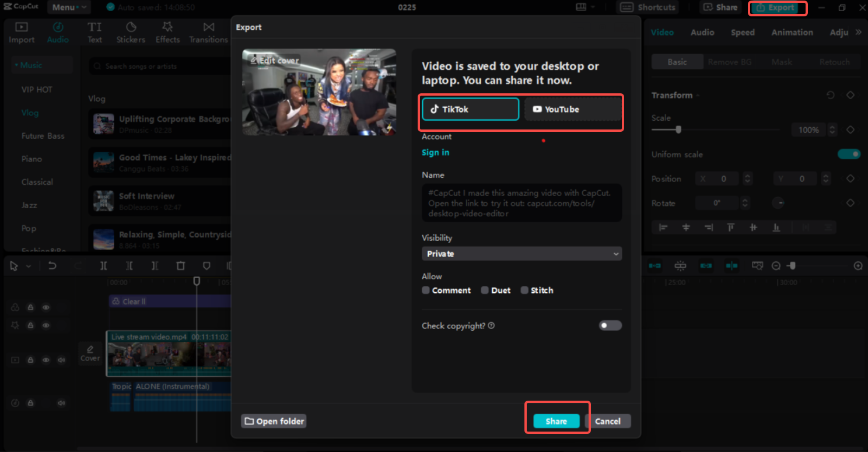
Task: Select the Jazz music category
Action: coord(29,205)
